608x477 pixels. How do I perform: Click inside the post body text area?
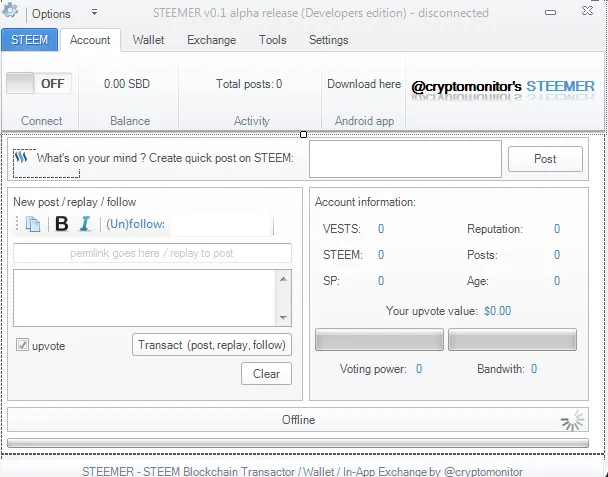[145, 298]
